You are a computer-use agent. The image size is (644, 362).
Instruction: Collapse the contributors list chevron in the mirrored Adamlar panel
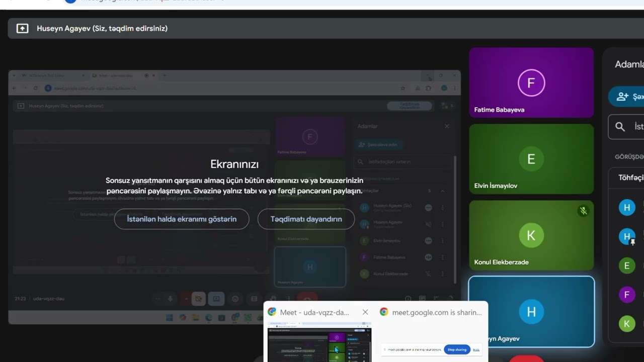point(443,191)
